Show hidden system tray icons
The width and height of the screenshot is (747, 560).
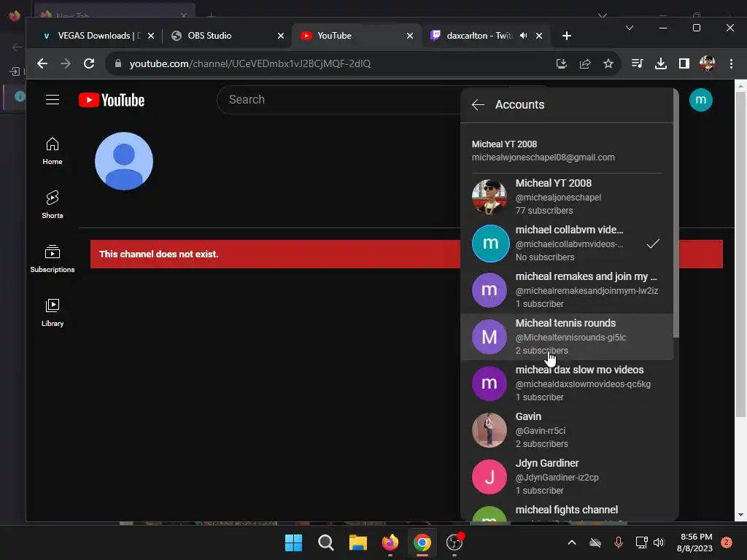click(x=572, y=542)
